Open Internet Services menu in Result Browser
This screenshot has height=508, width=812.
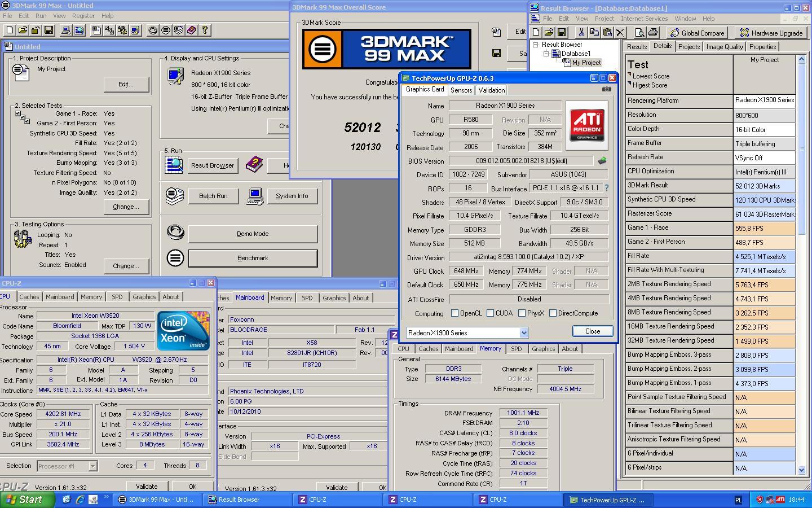click(644, 19)
